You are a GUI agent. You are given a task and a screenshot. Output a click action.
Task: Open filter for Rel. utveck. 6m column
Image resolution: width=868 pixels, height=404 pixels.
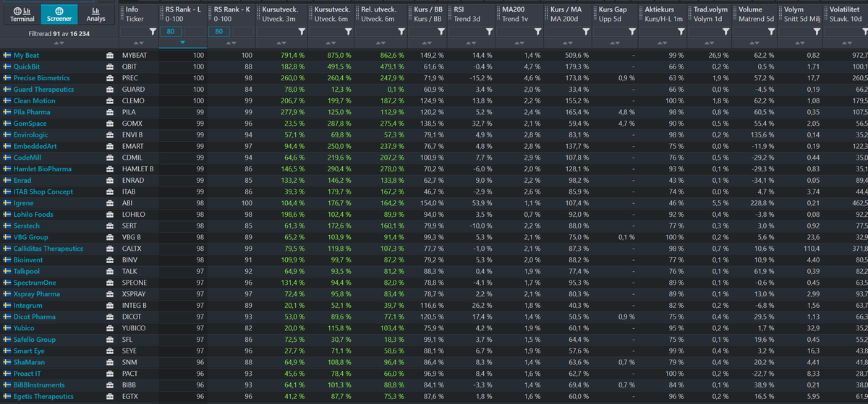click(401, 32)
